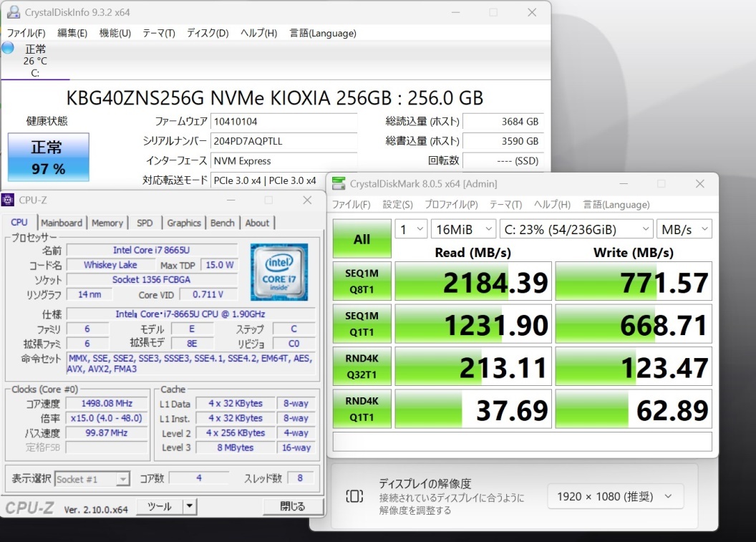Switch to the Bench tab in CPU-Z
This screenshot has width=756, height=542.
222,223
